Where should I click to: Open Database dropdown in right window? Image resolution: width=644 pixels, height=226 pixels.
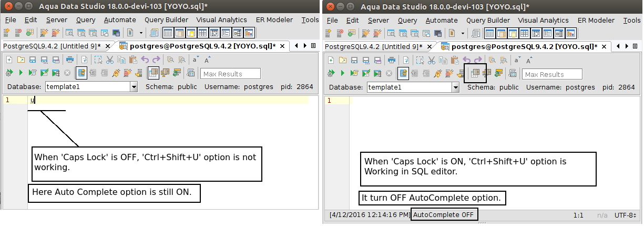(455, 87)
